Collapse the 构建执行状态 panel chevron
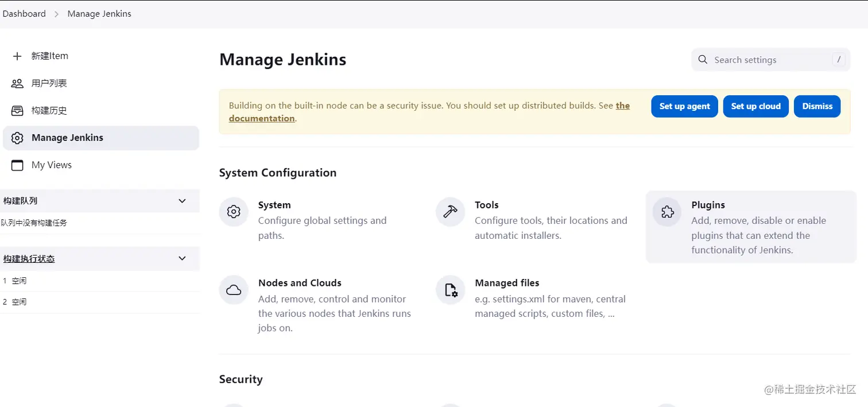 point(182,258)
